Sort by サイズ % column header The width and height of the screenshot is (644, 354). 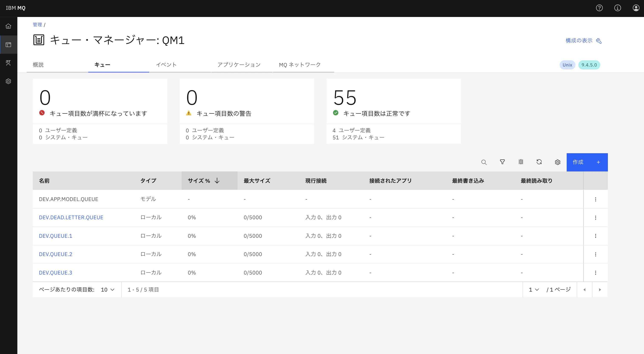pos(209,181)
